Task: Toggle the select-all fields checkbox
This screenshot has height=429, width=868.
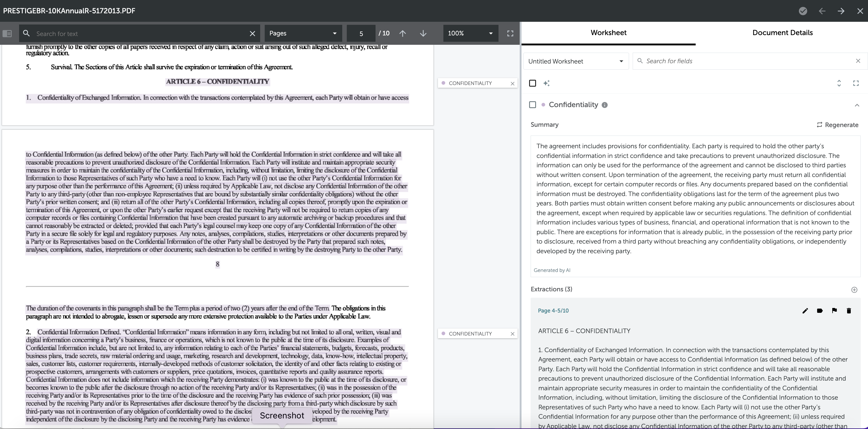Action: (532, 83)
